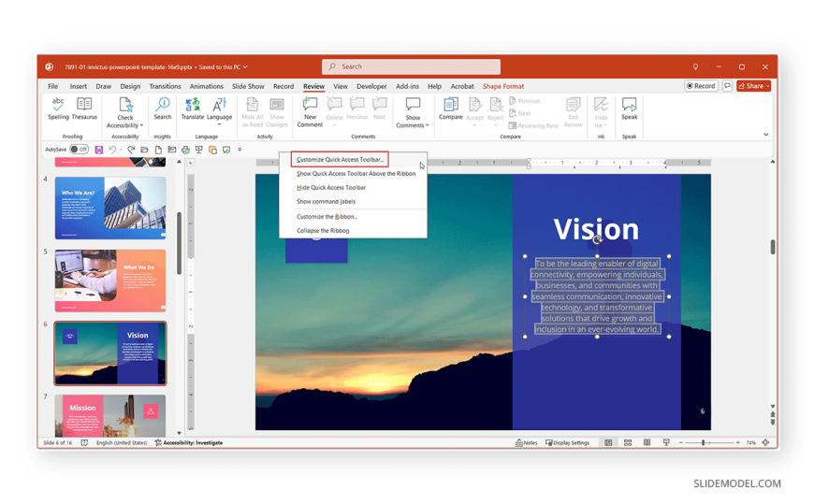
Task: Click the Slide Show view icon in status bar
Action: (x=666, y=442)
